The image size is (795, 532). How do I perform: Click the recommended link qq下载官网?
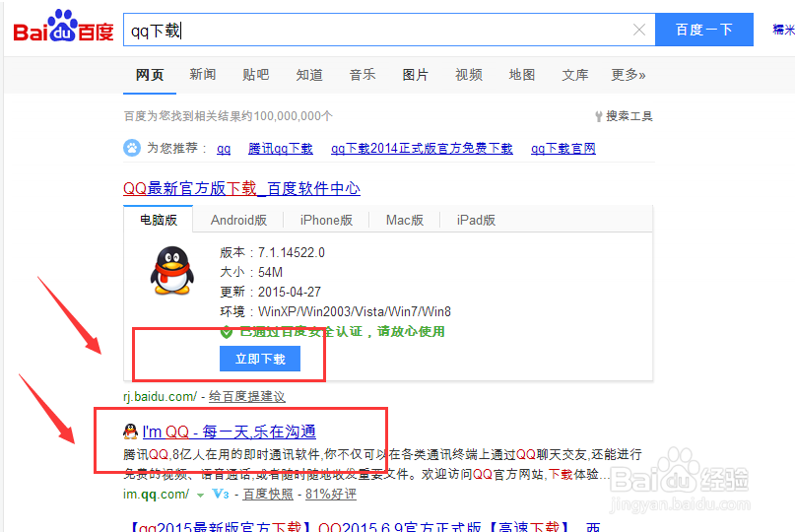(x=563, y=149)
